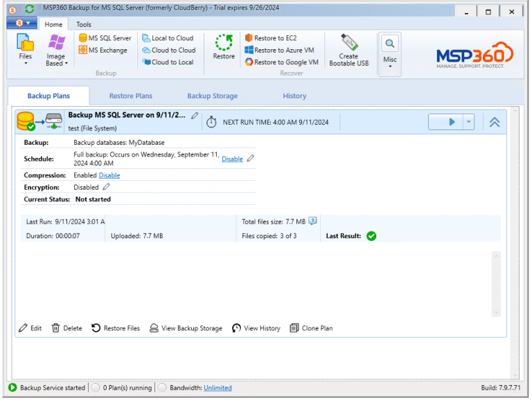Select 'Backup databases: MyDatabase' text
This screenshot has width=532, height=401.
(x=118, y=143)
